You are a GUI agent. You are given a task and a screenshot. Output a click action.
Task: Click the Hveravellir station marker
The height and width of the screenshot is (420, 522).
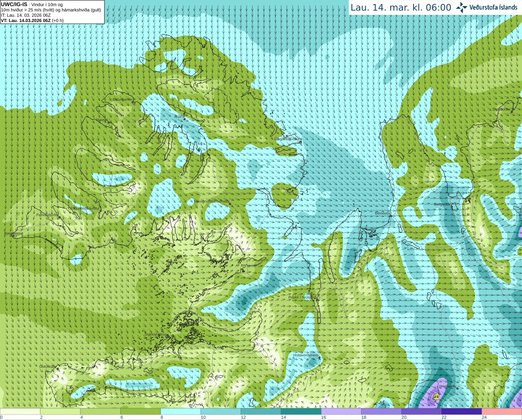pos(458,389)
